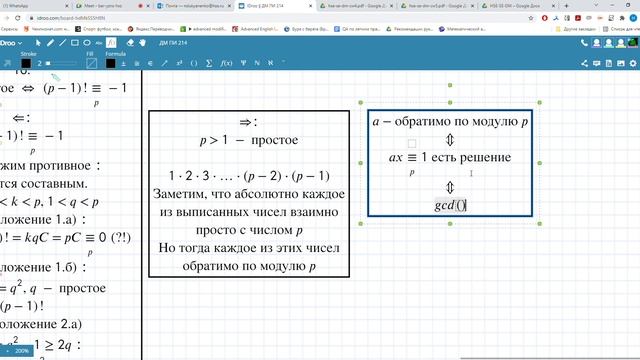This screenshot has width=640, height=360.
Task: Close the iDroo browser tab
Action: tap(310, 6)
